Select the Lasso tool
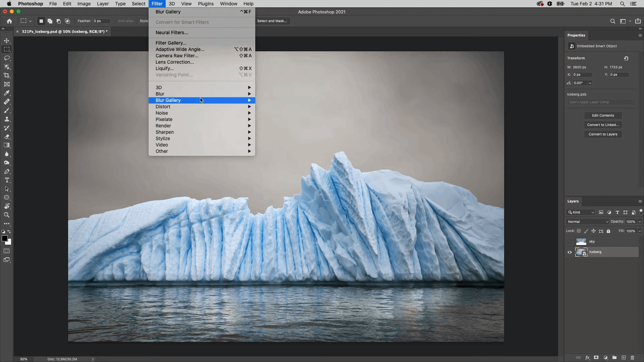The height and width of the screenshot is (362, 644). 7,58
